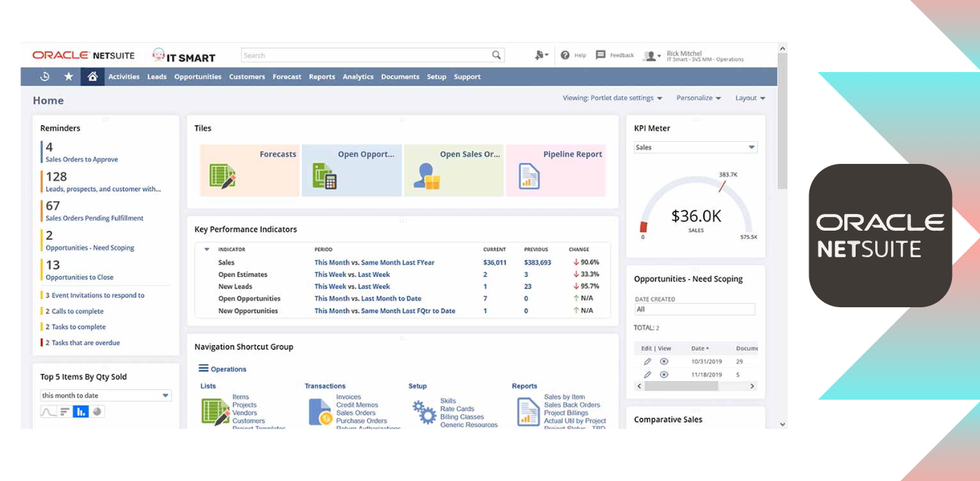The image size is (980, 481).
Task: Open the Layout dropdown
Action: [x=750, y=98]
